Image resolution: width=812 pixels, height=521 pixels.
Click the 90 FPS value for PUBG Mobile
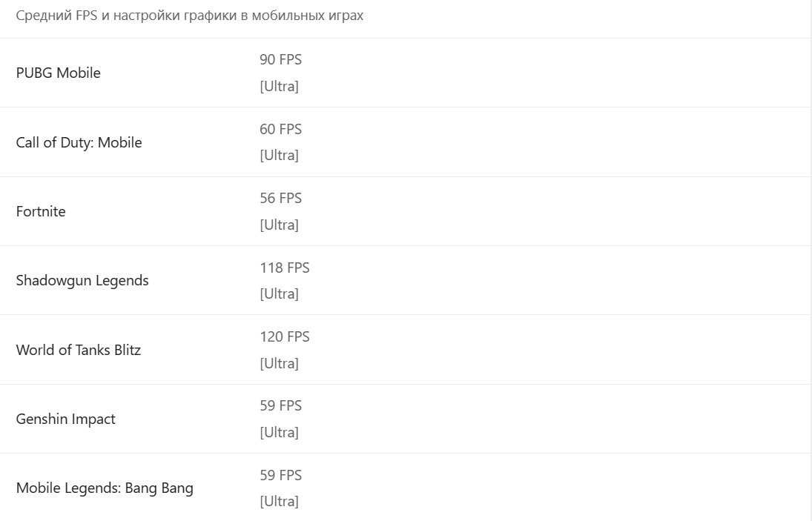tap(281, 59)
